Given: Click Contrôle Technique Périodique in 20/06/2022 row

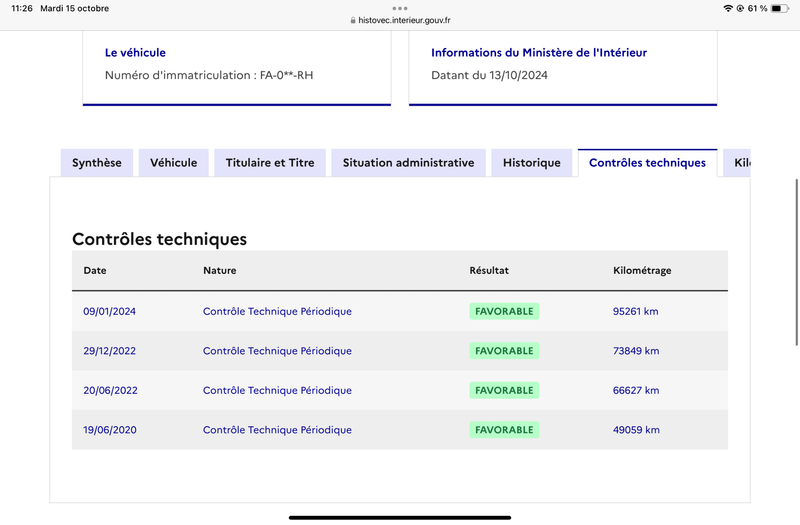Looking at the screenshot, I should 278,390.
